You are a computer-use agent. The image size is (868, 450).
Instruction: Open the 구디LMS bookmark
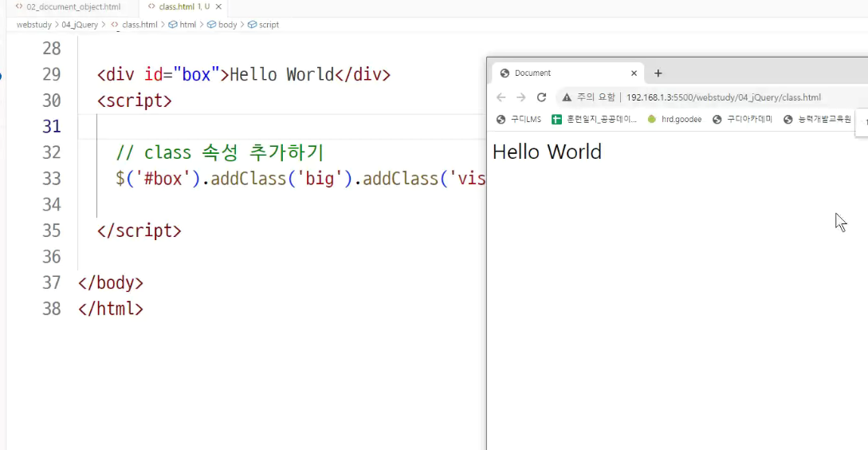tap(519, 119)
